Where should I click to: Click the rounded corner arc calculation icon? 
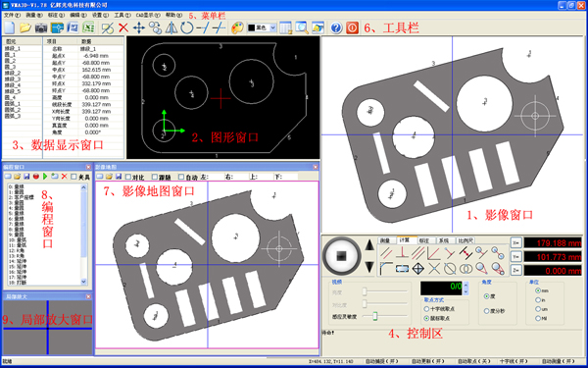[x=386, y=268]
